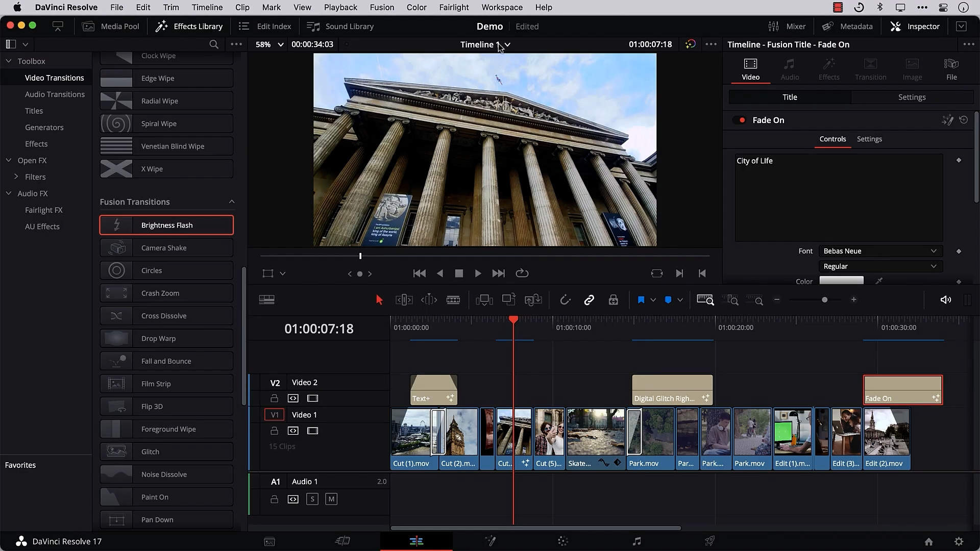The image size is (980, 551).
Task: Mute the Audio 1 track
Action: coord(332,499)
